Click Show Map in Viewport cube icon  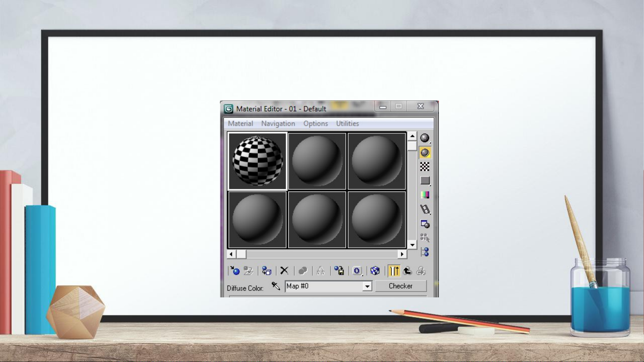click(375, 271)
